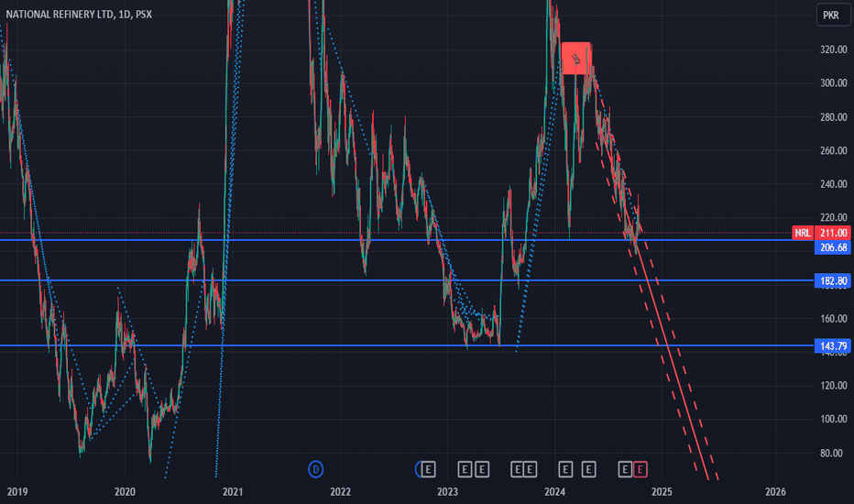This screenshot has width=854, height=504.
Task: Open the E marker overlapping the blue circle
Action: point(429,469)
